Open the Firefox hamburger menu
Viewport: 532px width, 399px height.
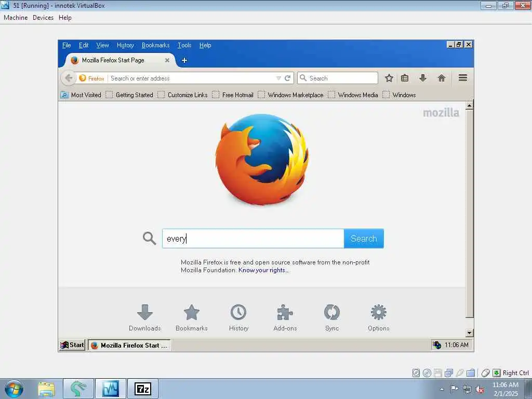463,78
